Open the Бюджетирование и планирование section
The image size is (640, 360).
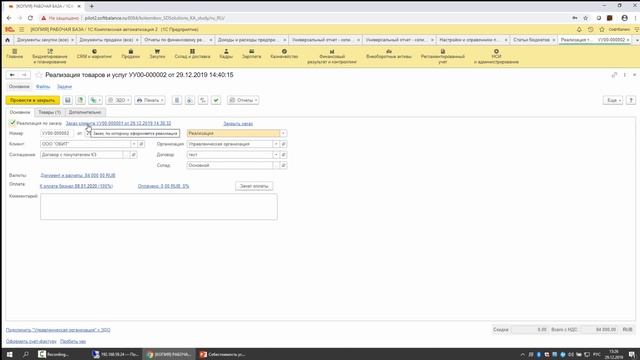50,56
